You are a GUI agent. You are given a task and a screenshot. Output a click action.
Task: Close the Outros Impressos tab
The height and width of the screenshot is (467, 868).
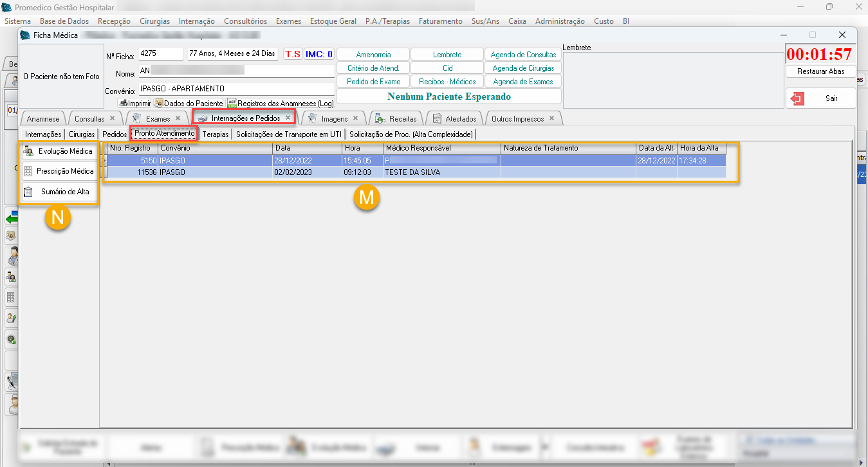[x=551, y=118]
